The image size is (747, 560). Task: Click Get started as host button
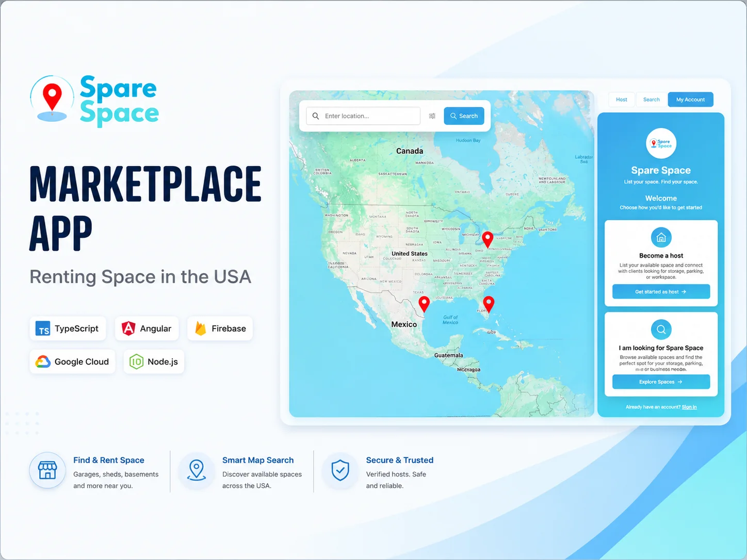[x=661, y=292]
